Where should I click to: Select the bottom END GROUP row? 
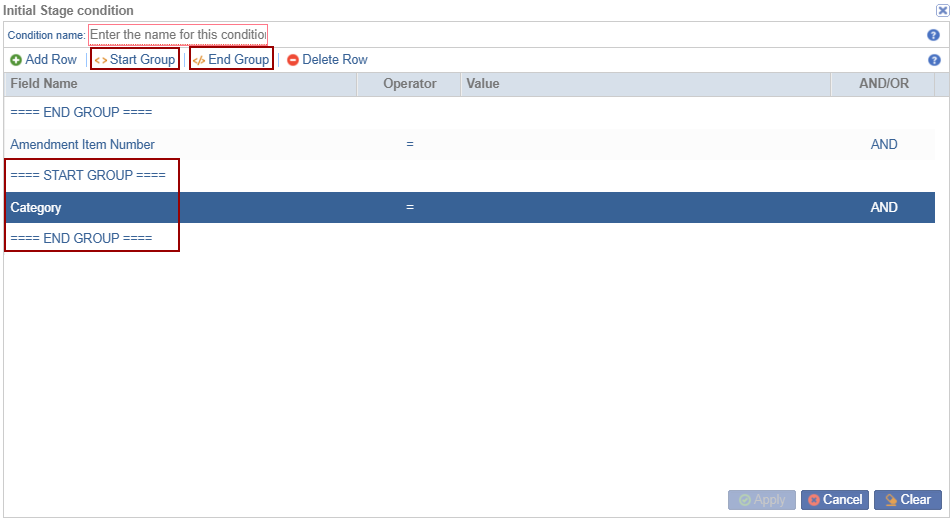click(81, 239)
